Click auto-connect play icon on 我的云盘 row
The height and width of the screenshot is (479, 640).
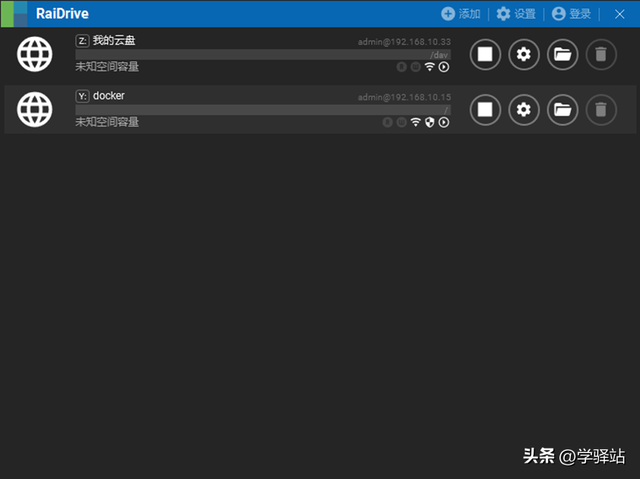click(x=444, y=67)
